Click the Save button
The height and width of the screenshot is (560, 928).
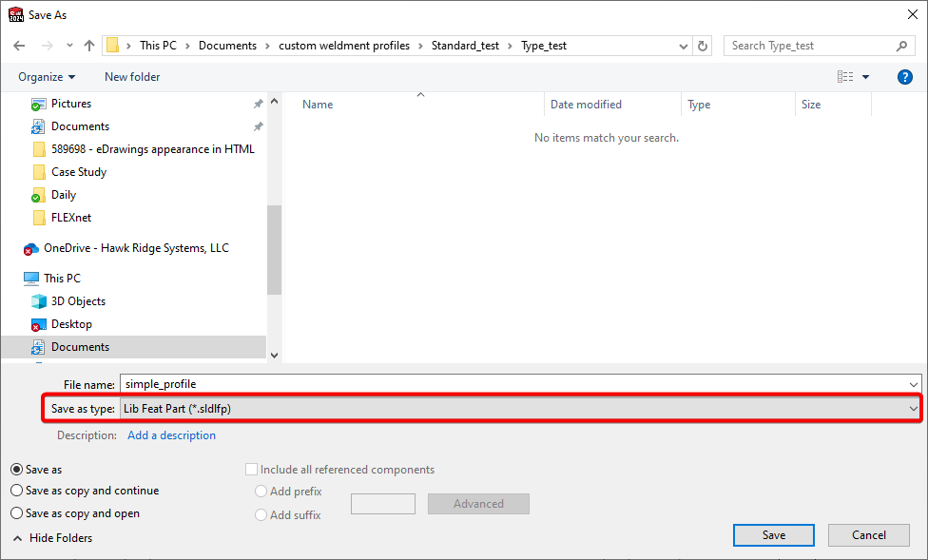click(x=774, y=535)
